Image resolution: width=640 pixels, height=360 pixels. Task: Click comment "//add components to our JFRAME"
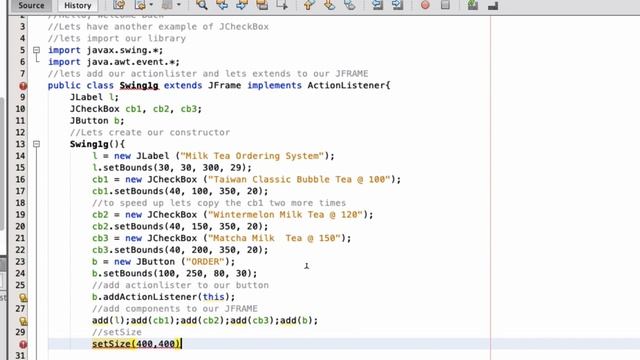[175, 309]
